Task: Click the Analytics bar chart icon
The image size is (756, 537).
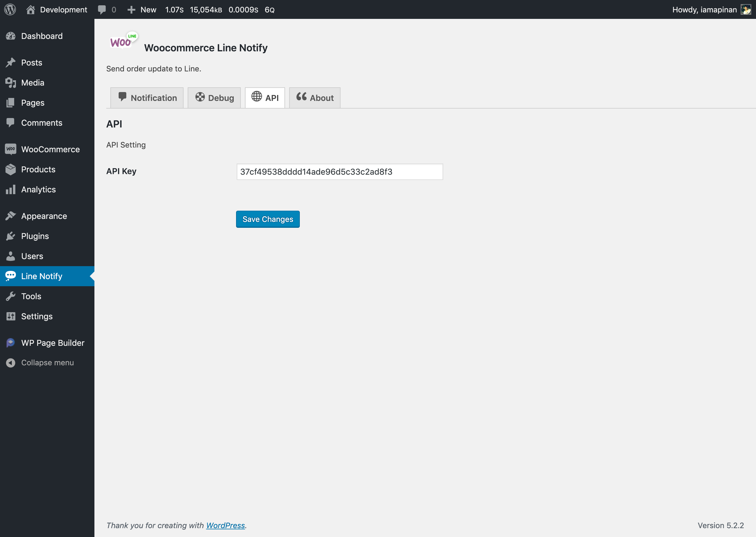Action: pyautogui.click(x=11, y=189)
